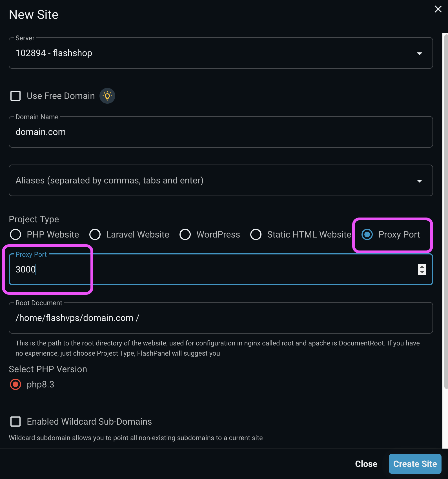Increase Proxy Port with the up stepper

point(422,267)
